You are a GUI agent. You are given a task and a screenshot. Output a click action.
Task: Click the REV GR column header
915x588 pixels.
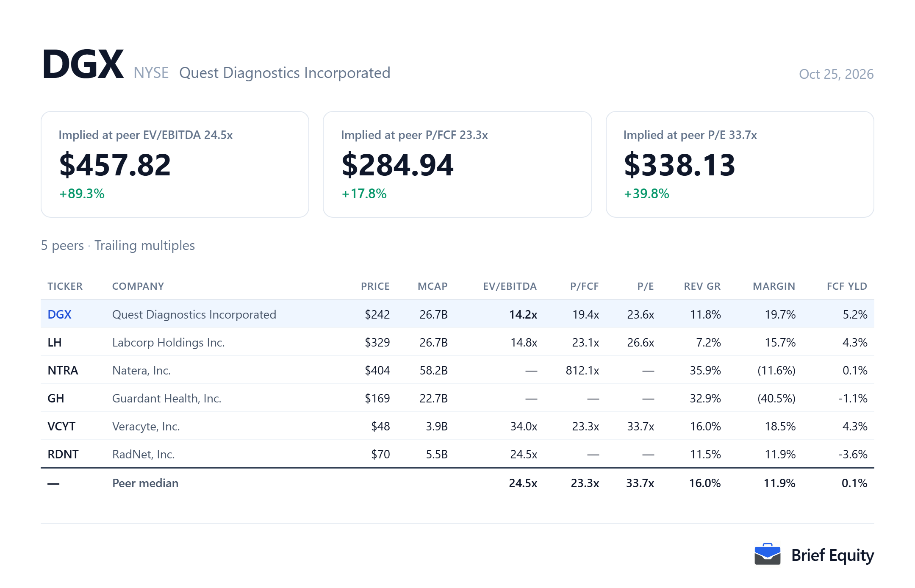tap(702, 286)
